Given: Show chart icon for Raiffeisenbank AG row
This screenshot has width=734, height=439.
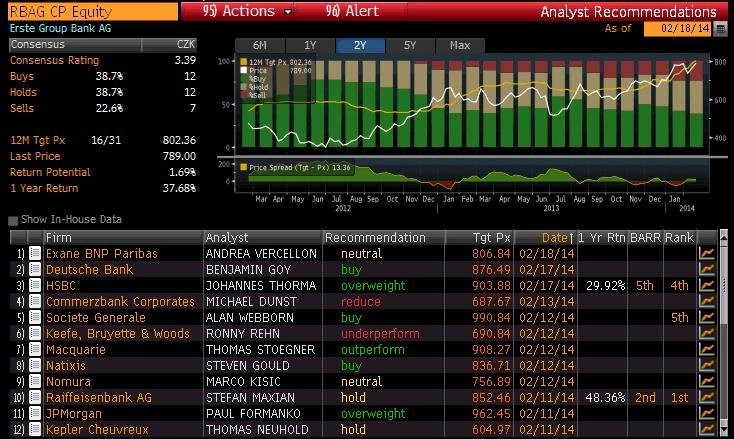Looking at the screenshot, I should click(x=707, y=397).
